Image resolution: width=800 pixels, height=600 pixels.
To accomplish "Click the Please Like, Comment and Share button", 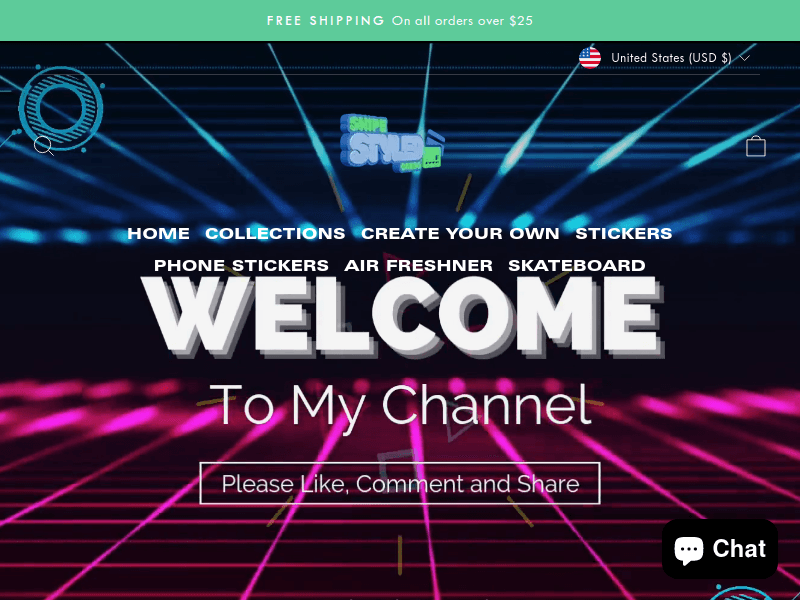I will point(400,483).
